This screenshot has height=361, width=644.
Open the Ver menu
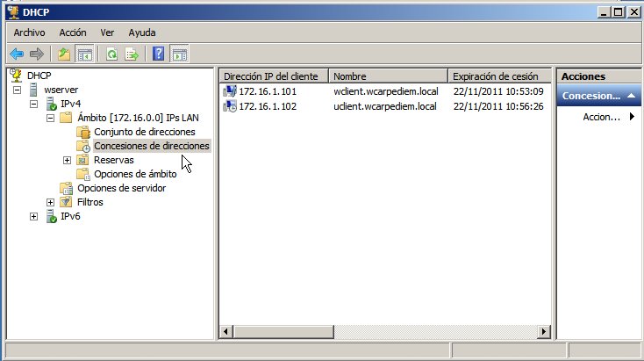(x=107, y=32)
